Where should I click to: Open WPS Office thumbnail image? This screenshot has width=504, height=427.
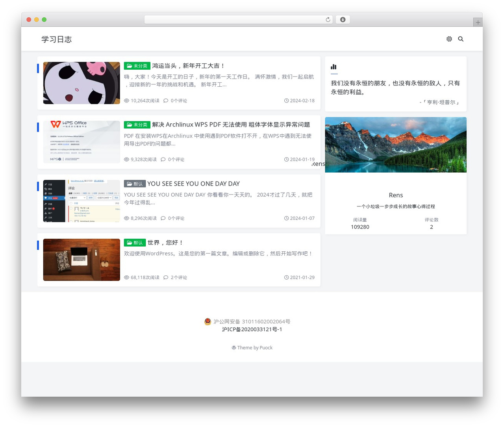click(82, 142)
